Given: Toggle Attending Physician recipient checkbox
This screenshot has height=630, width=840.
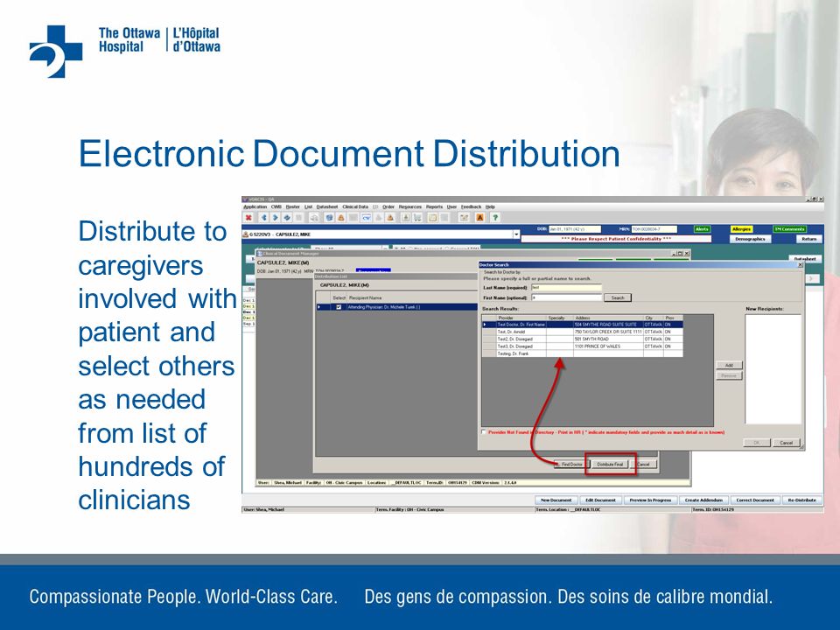Looking at the screenshot, I should tap(339, 307).
